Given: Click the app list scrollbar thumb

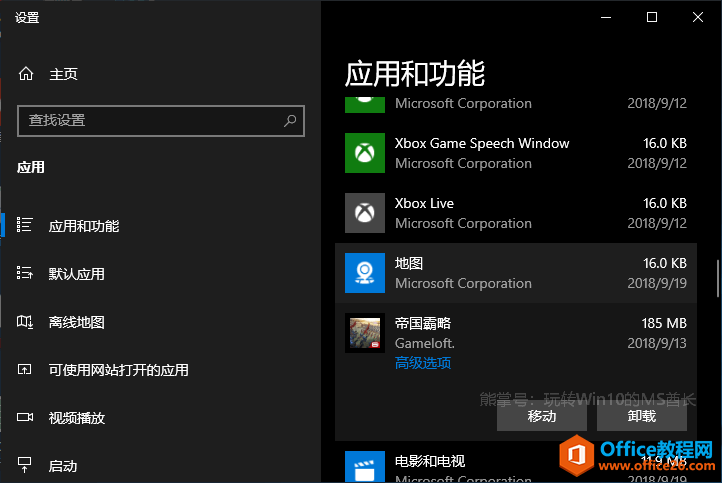Looking at the screenshot, I should [x=718, y=279].
